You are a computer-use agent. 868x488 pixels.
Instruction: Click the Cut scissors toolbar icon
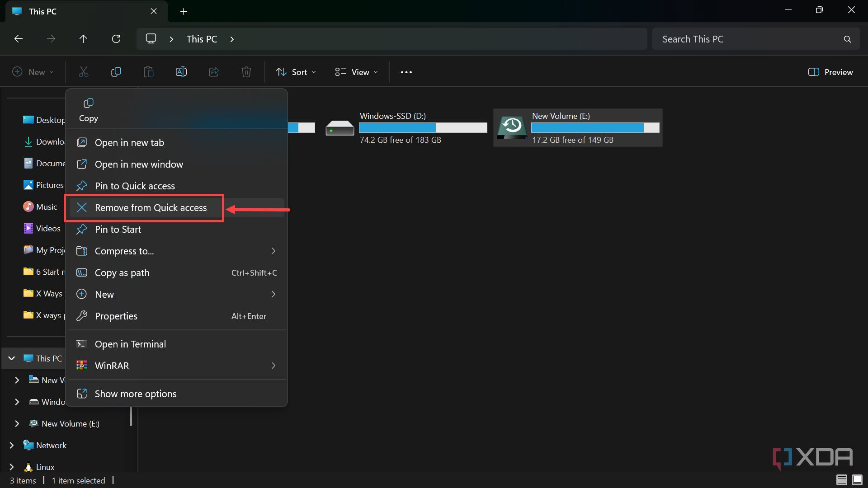click(x=84, y=72)
